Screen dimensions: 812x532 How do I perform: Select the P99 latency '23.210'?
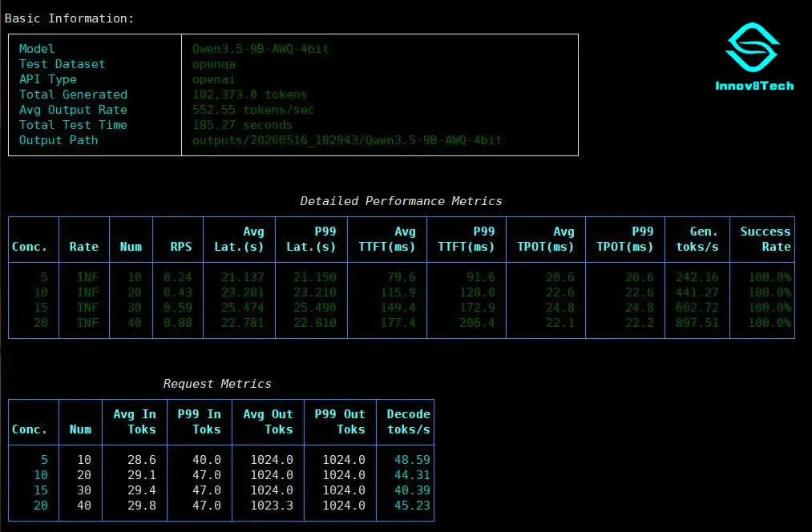pos(315,292)
